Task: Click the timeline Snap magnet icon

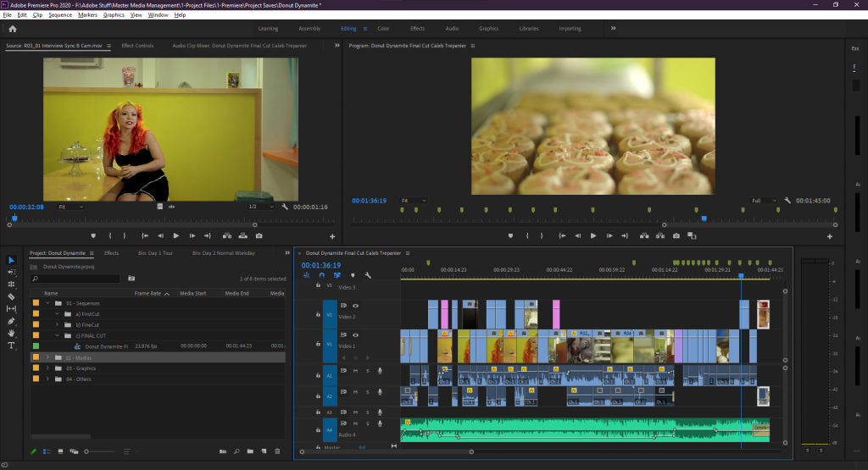Action: [x=322, y=275]
